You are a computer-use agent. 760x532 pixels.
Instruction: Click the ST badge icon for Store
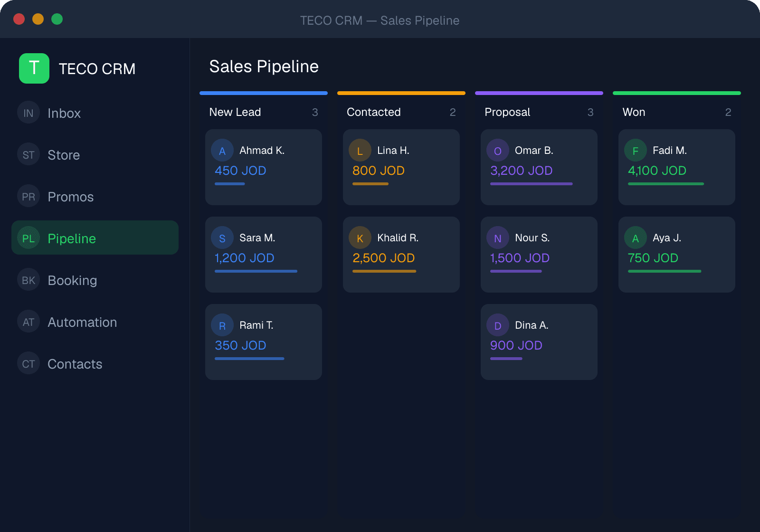click(28, 155)
